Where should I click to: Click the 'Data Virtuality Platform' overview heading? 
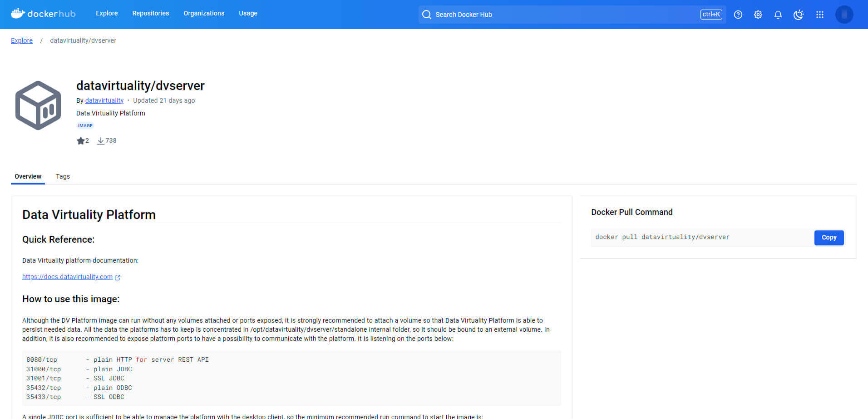click(89, 214)
